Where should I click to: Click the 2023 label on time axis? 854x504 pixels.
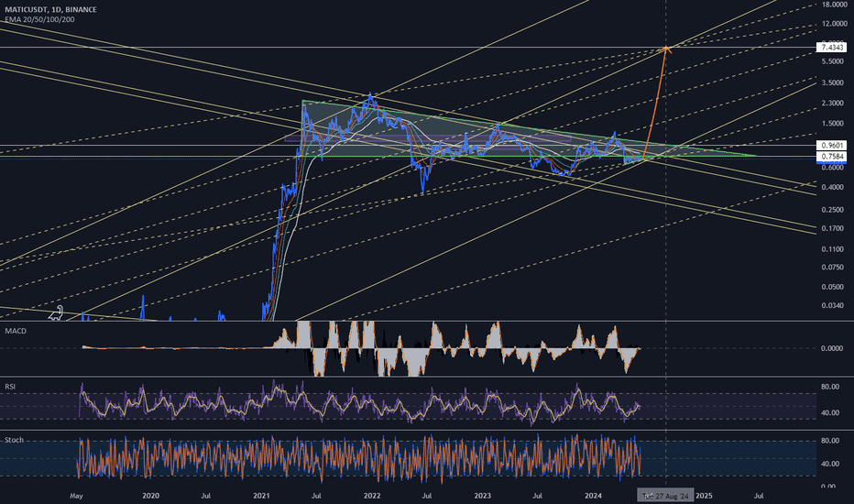pyautogui.click(x=483, y=496)
